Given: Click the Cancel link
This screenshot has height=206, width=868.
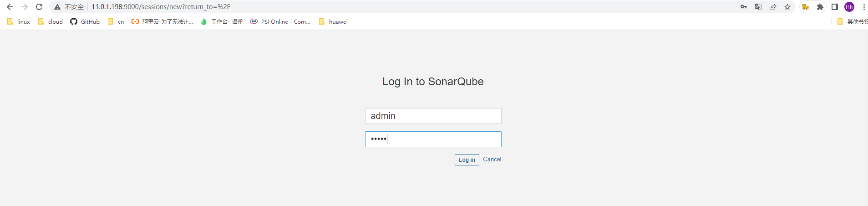Looking at the screenshot, I should click(x=492, y=160).
